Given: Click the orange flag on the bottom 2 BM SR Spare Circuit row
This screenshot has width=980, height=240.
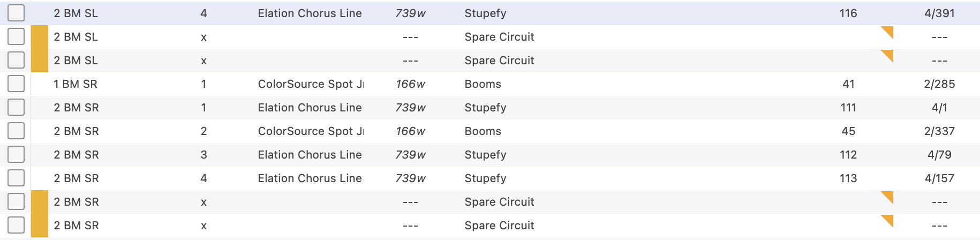Looking at the screenshot, I should [x=888, y=220].
